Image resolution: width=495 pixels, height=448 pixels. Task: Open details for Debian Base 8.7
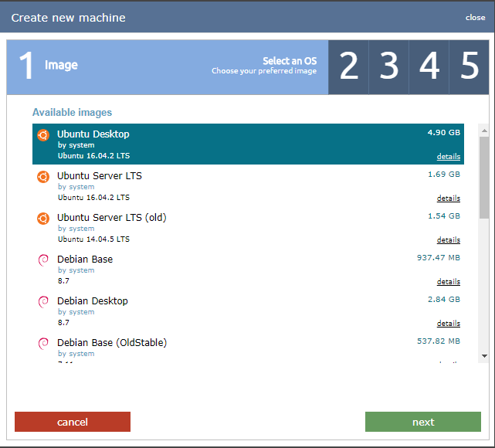pos(448,282)
